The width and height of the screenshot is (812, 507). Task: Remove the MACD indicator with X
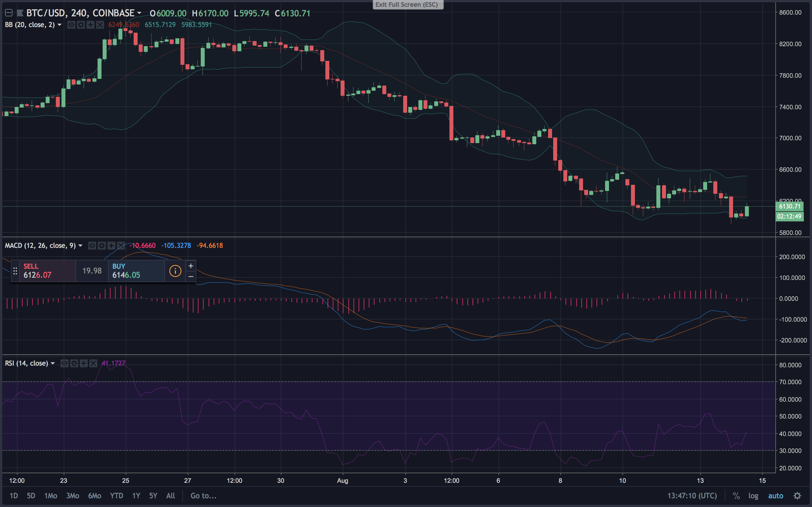pyautogui.click(x=121, y=246)
